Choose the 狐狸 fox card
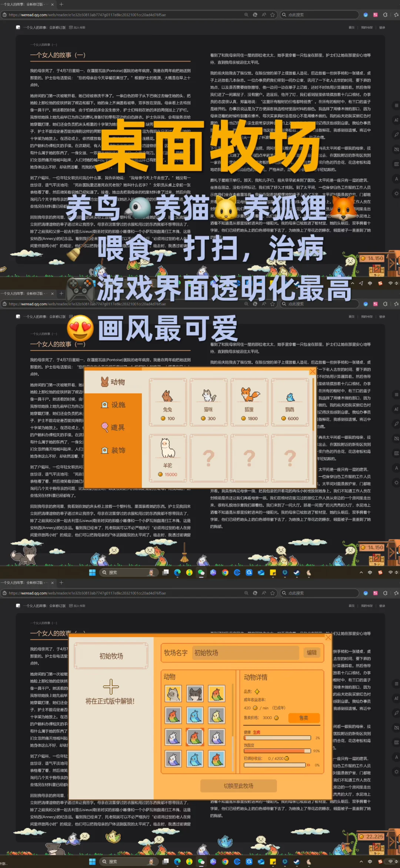Image resolution: width=400 pixels, height=868 pixels. click(249, 402)
